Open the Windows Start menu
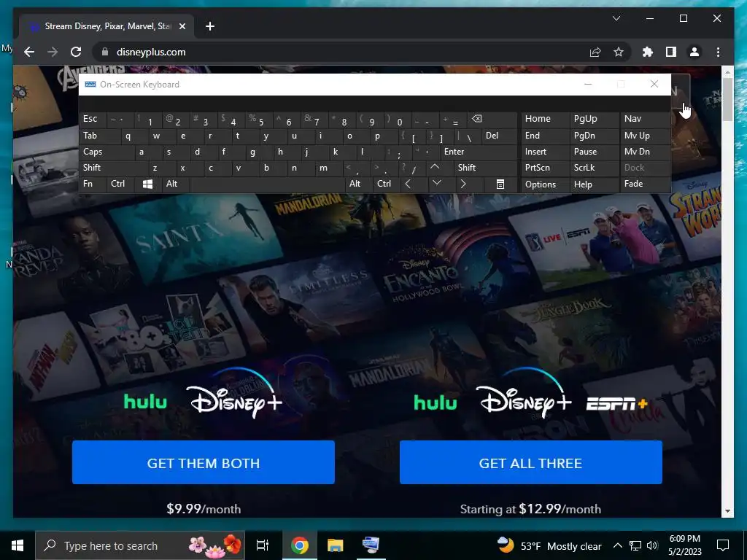The width and height of the screenshot is (747, 560). click(x=18, y=545)
